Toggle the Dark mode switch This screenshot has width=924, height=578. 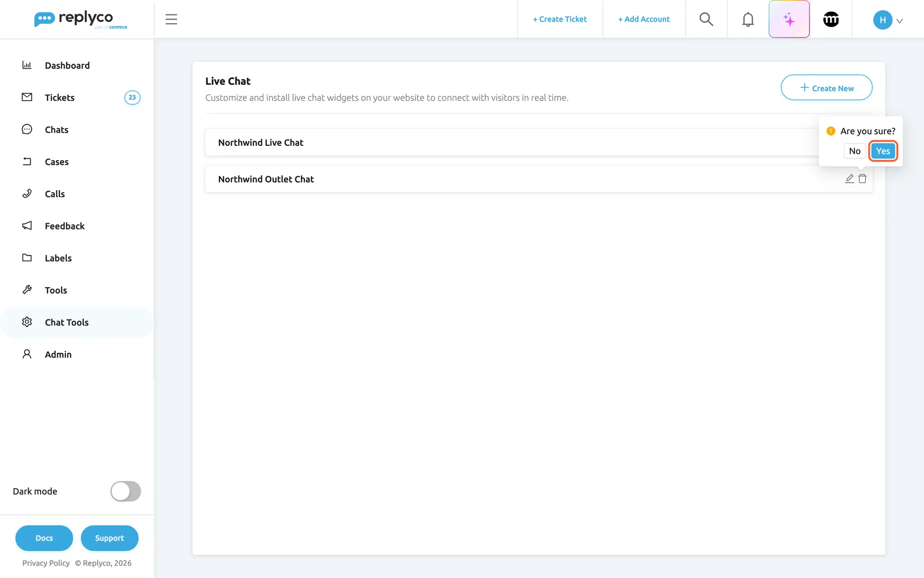click(125, 491)
